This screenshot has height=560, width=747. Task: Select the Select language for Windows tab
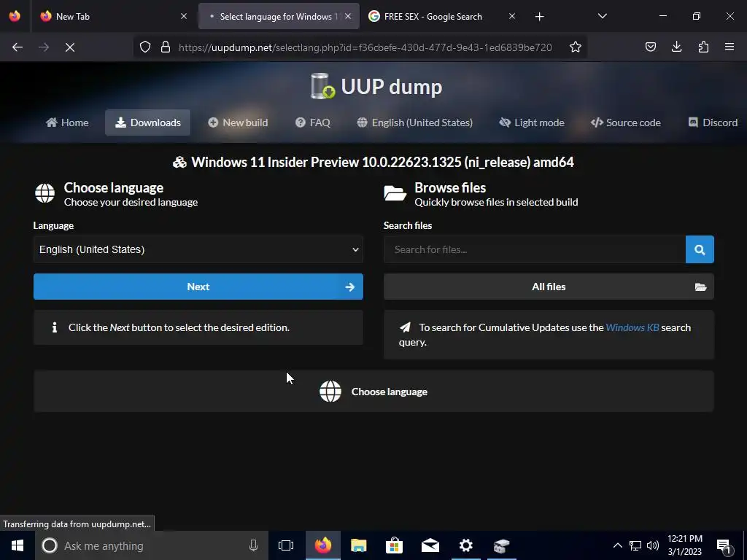click(x=279, y=16)
